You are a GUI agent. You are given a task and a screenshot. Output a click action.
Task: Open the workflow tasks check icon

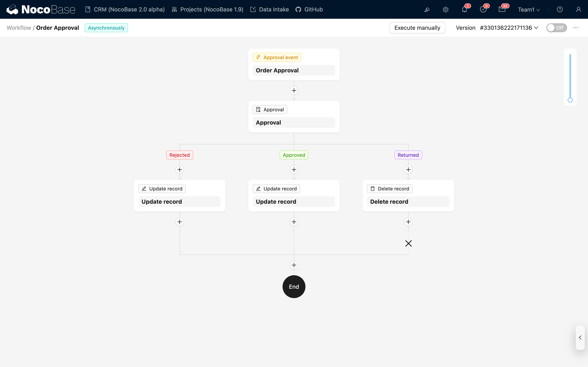point(483,9)
